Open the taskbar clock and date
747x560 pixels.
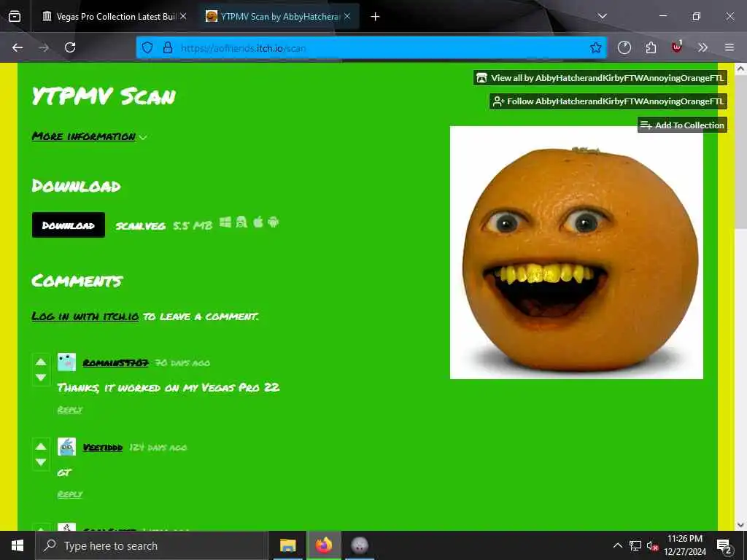tap(685, 545)
